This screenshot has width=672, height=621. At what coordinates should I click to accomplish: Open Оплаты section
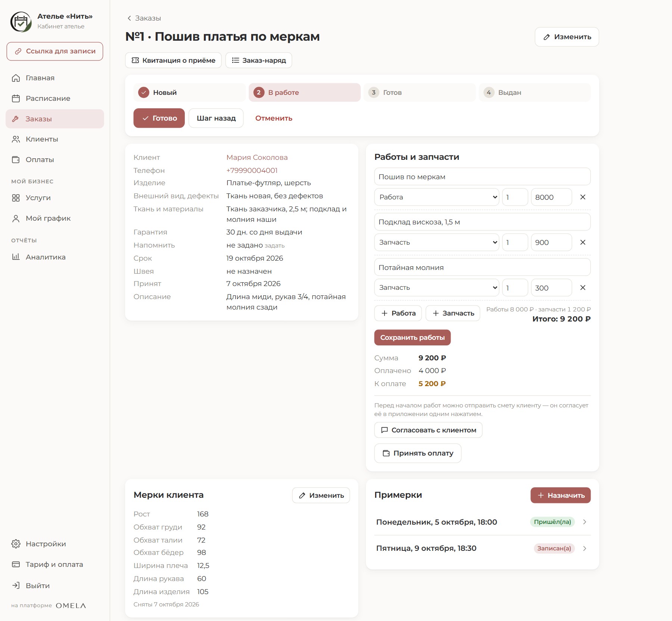coord(55,160)
